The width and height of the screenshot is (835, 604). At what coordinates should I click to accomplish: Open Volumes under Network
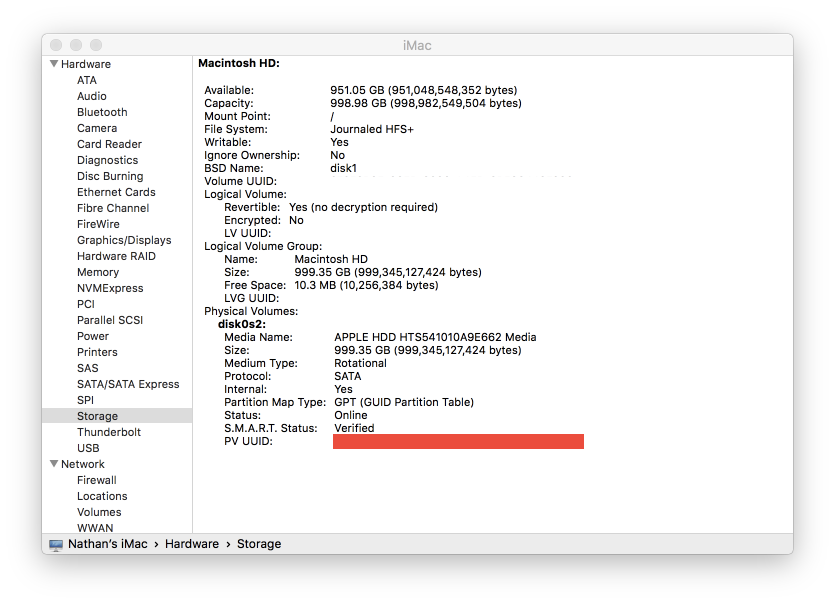tap(99, 512)
